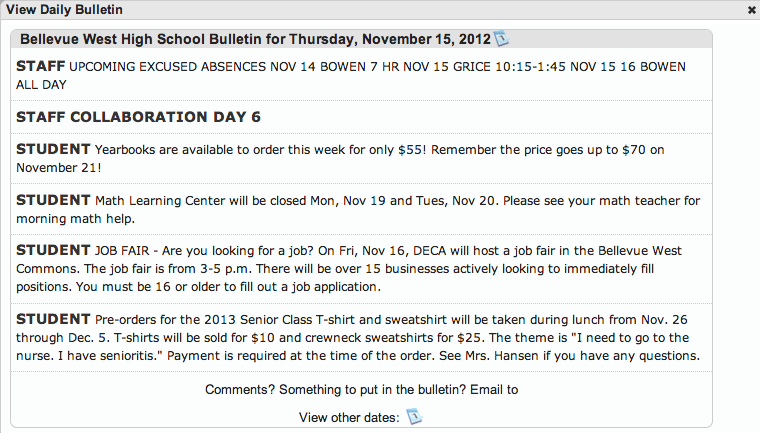
Task: Select the STAFF COLLABORATION DAY 6 entry
Action: [139, 117]
